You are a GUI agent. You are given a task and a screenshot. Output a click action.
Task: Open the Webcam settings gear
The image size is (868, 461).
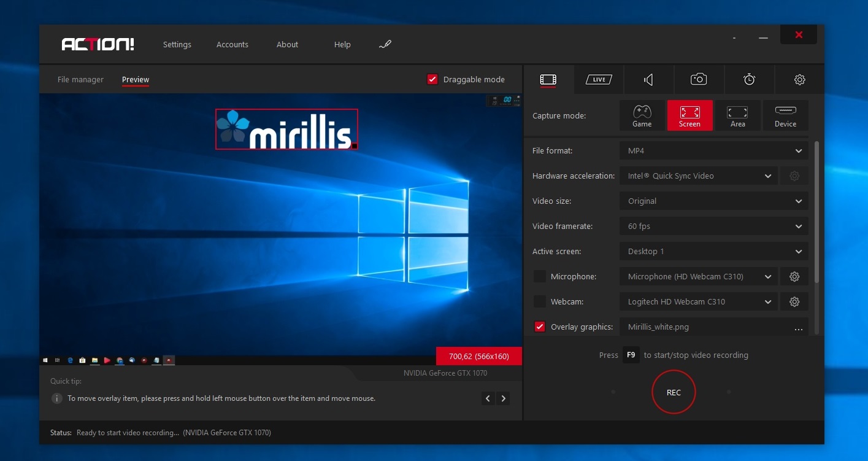(794, 301)
